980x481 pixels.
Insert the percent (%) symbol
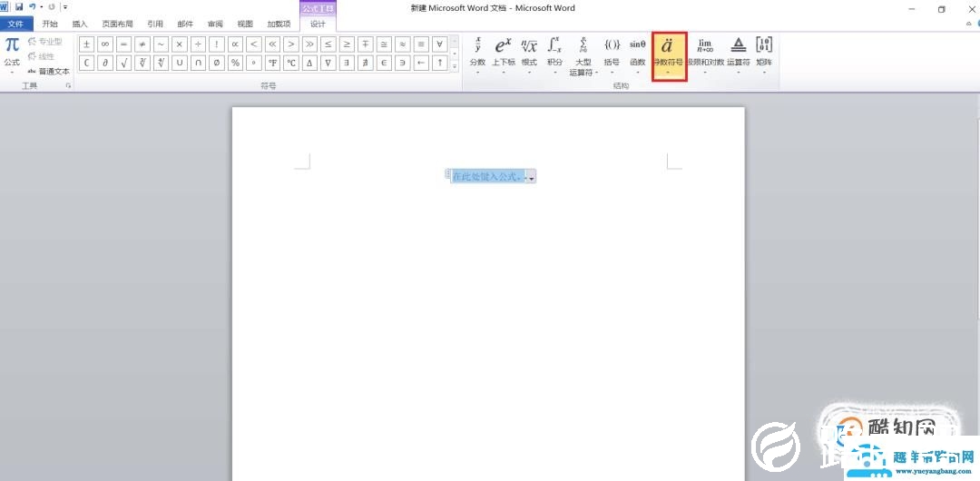coord(235,64)
